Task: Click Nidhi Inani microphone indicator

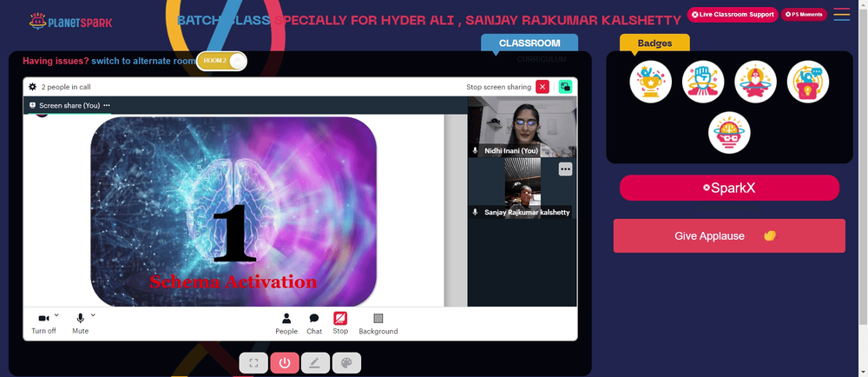Action: click(x=475, y=150)
